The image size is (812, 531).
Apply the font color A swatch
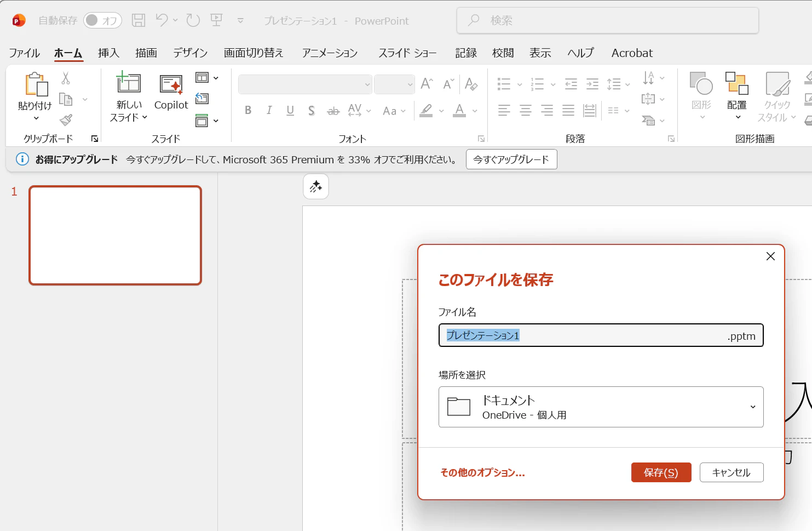[x=460, y=111]
